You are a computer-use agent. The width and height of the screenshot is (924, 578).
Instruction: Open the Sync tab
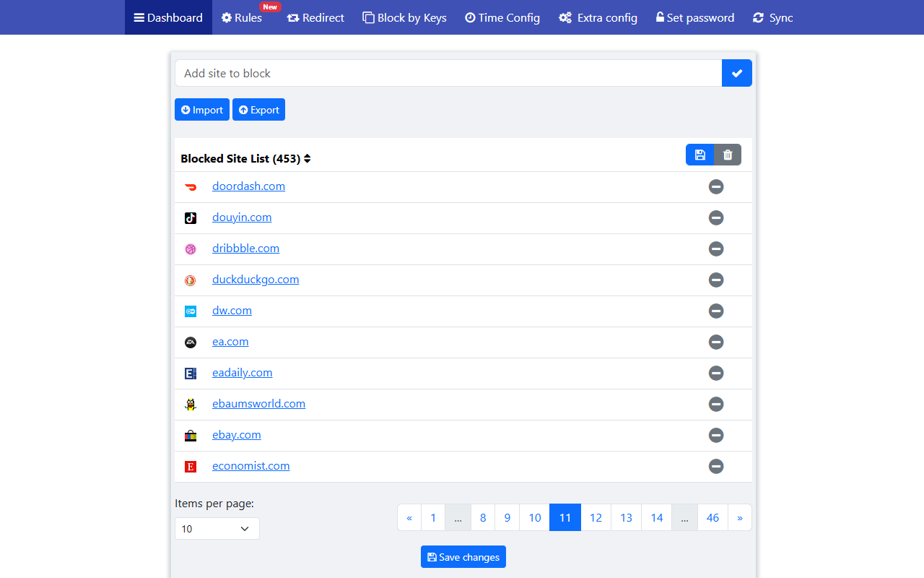[x=772, y=17]
